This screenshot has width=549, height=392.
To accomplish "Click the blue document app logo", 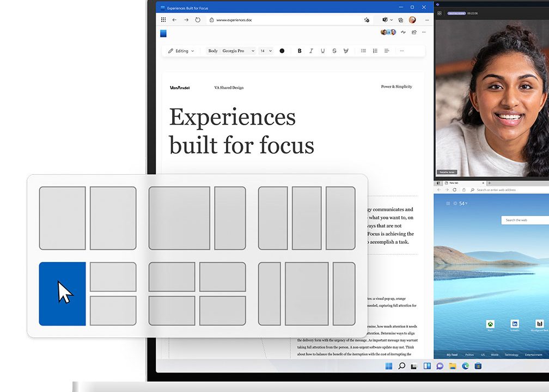I will [x=163, y=33].
